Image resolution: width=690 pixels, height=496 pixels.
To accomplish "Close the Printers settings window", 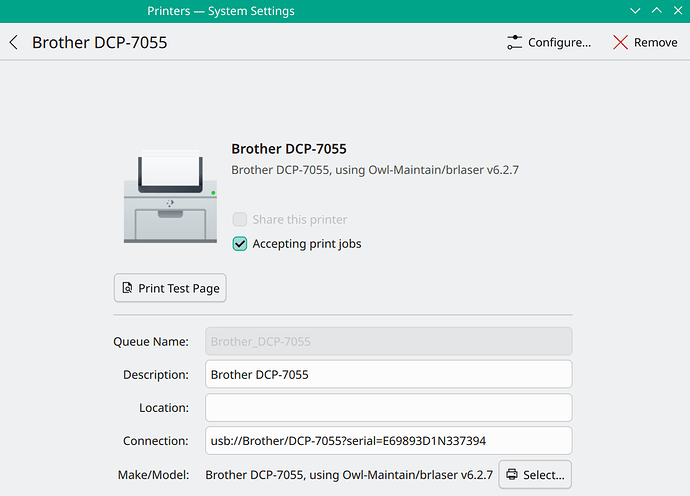I will [x=677, y=11].
